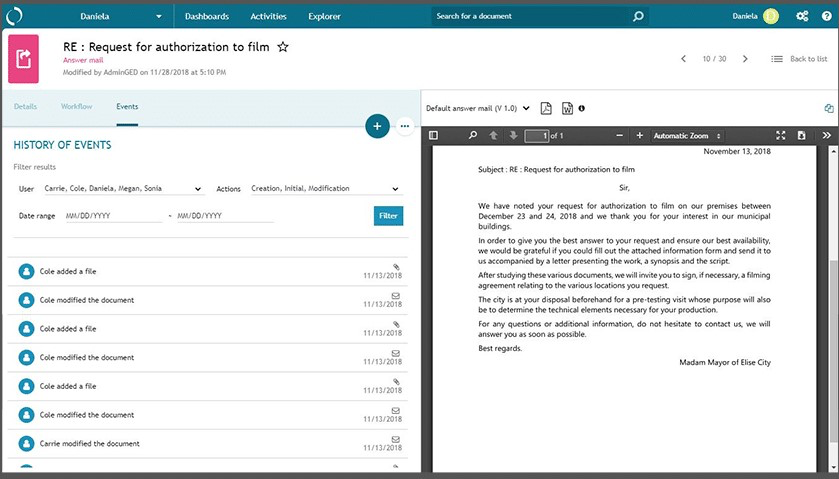Expand the Daniela workspace dropdown
The image size is (839, 479).
click(x=159, y=17)
